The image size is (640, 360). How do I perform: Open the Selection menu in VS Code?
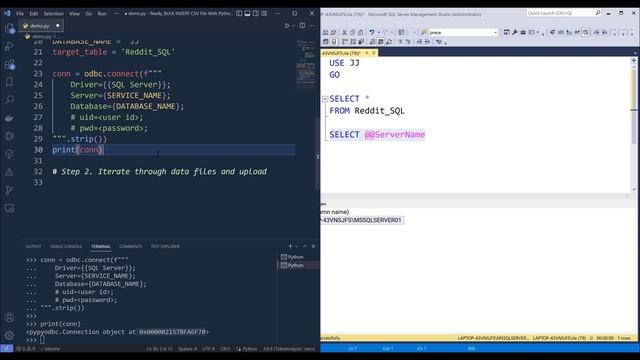pyautogui.click(x=53, y=13)
